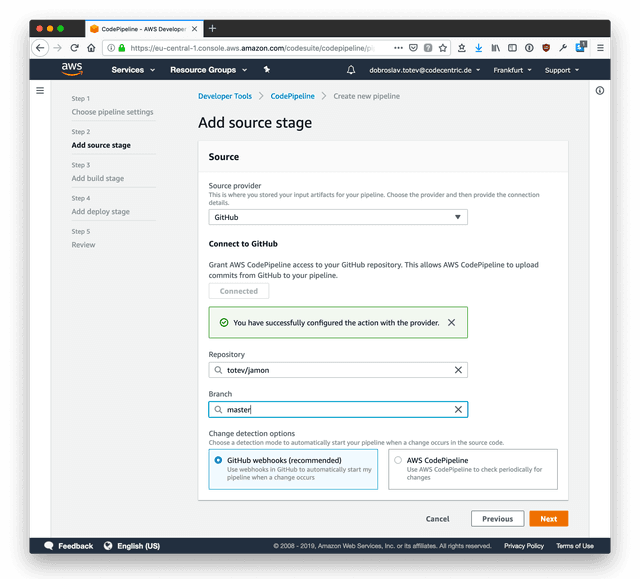The image size is (640, 579).
Task: Clear the Branch field with its X
Action: pos(458,410)
